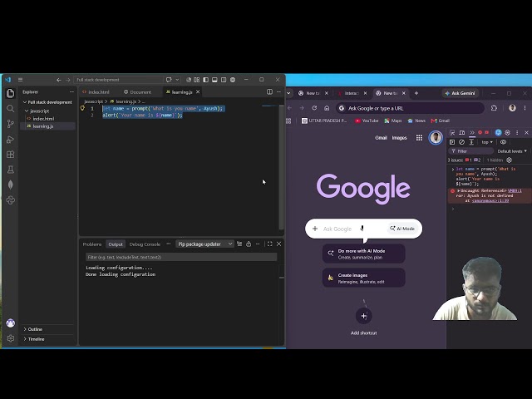The width and height of the screenshot is (532, 399).
Task: Open the VS Code Search view
Action: pos(11,109)
